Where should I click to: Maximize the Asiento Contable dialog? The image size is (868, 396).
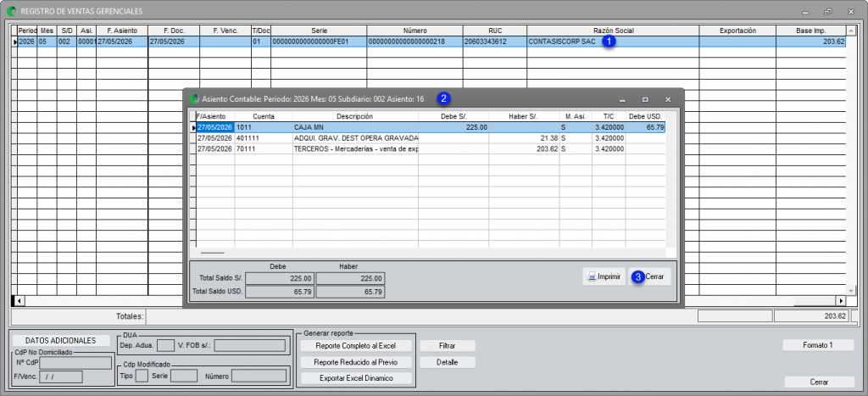[645, 100]
